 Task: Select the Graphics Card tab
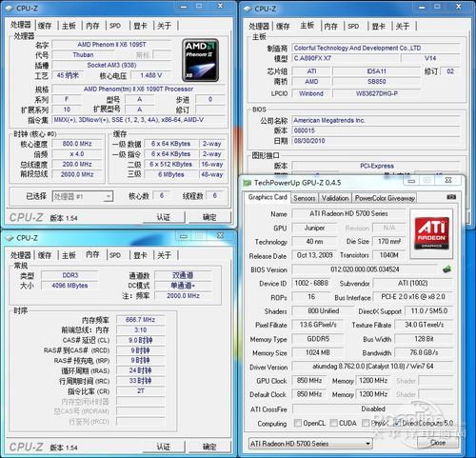click(268, 197)
